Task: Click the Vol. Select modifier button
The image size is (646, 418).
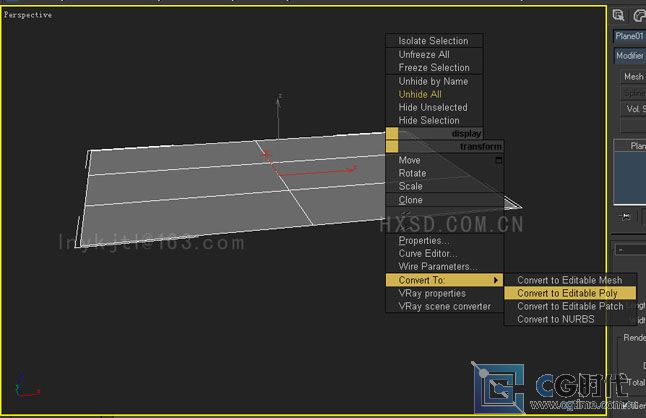Action: point(633,109)
